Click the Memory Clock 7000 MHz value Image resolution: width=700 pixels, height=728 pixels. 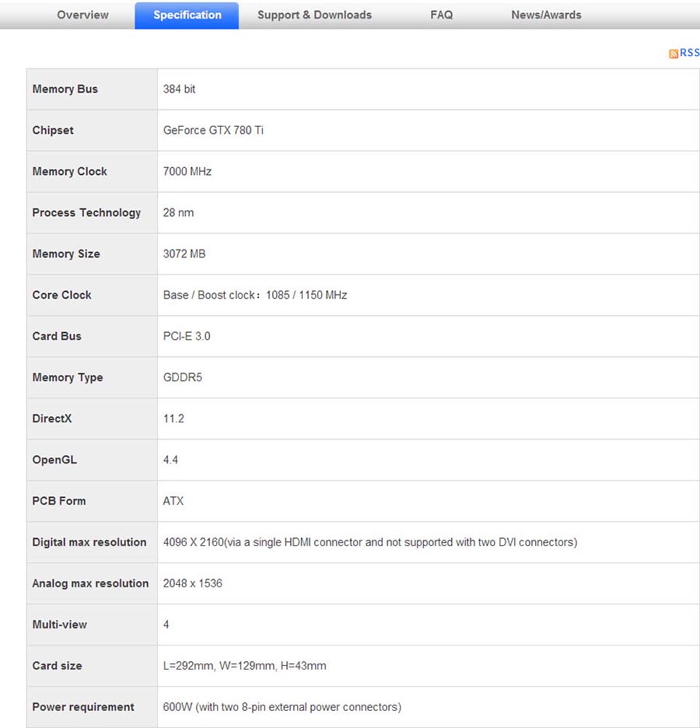[187, 172]
